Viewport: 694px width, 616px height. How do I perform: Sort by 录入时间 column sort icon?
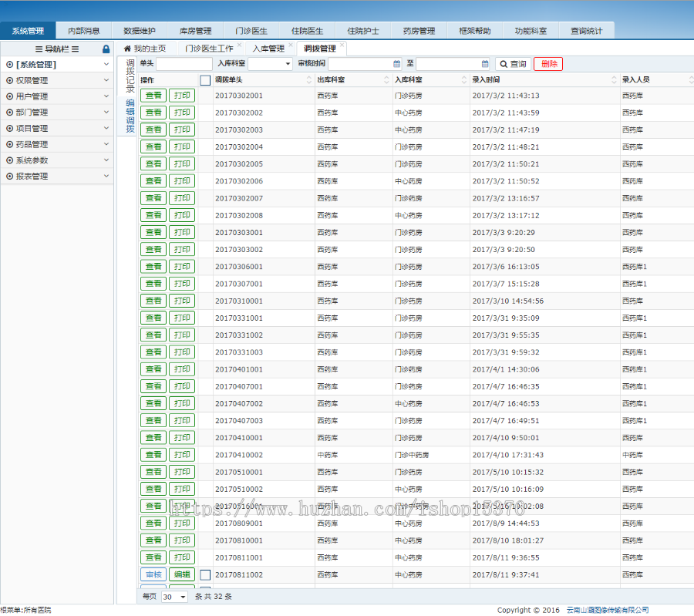[x=615, y=80]
